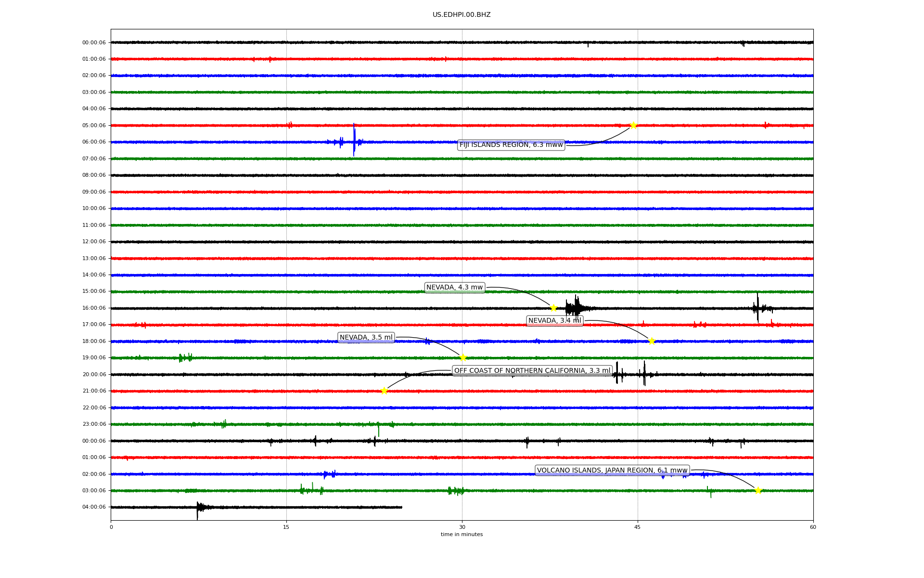Click the large blue spike on 06:00 trace
Viewport: 924px width, 578px height.
[354, 140]
